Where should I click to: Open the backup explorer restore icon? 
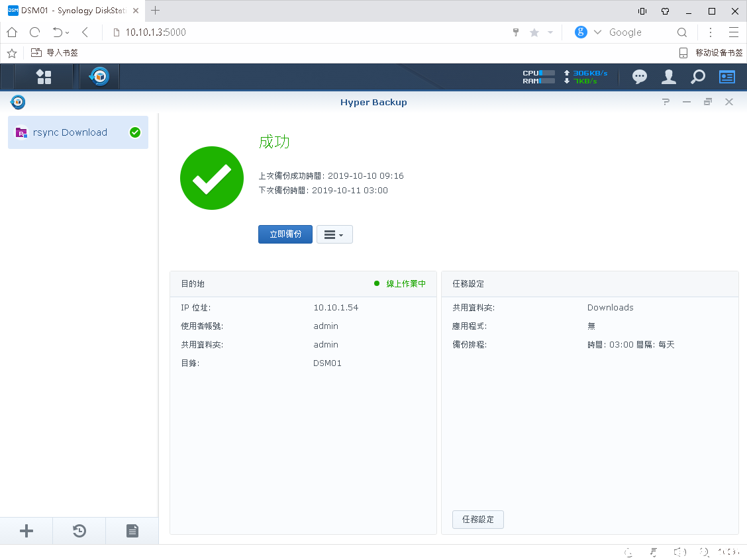point(79,531)
